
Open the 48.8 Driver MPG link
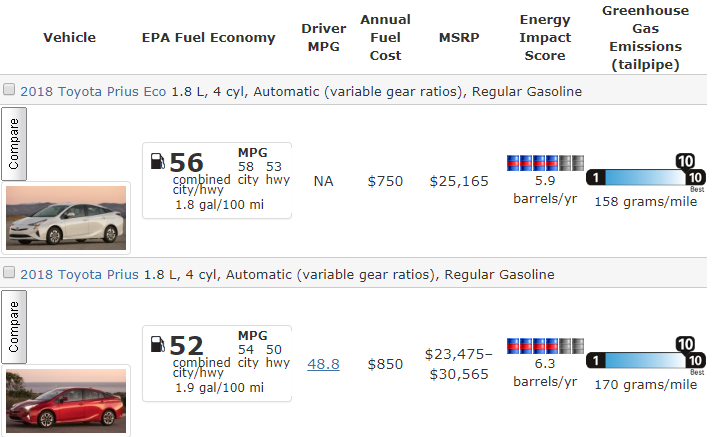click(x=322, y=365)
